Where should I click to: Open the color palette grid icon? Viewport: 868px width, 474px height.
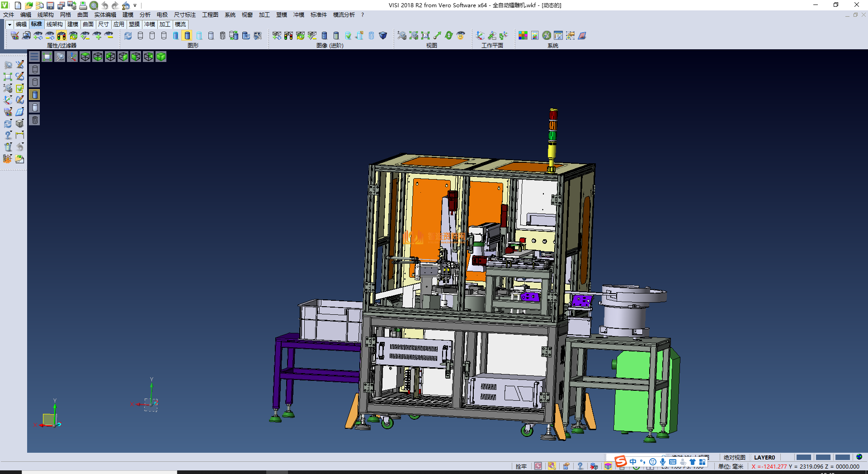[523, 36]
